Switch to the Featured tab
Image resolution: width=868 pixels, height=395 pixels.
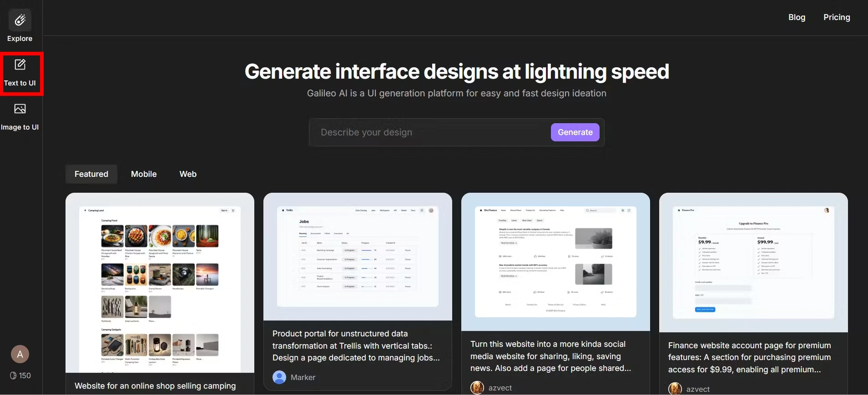(x=91, y=174)
